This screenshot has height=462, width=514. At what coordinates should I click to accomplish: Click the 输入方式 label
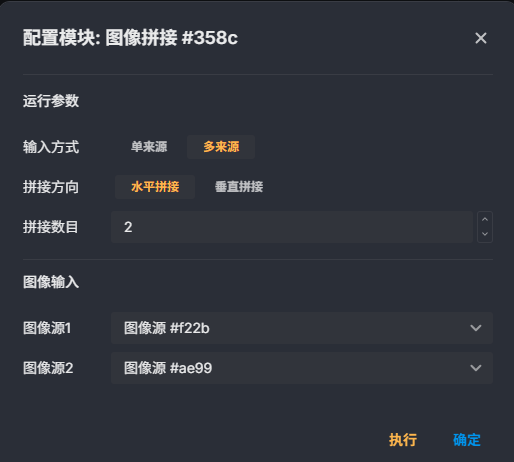click(51, 147)
